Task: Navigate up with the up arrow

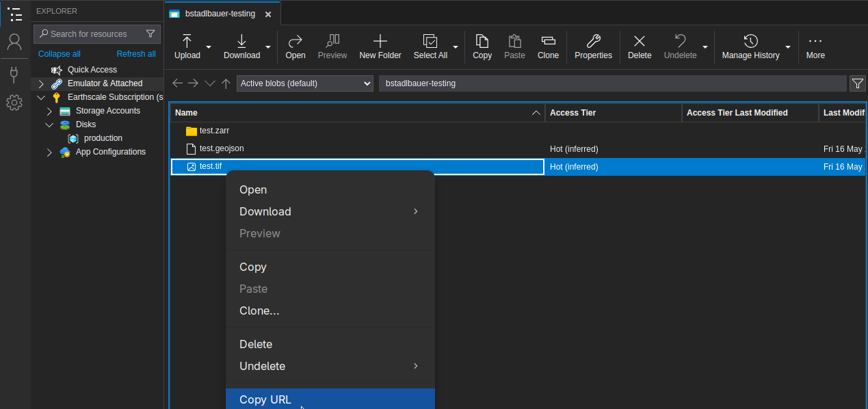Action: pos(226,83)
